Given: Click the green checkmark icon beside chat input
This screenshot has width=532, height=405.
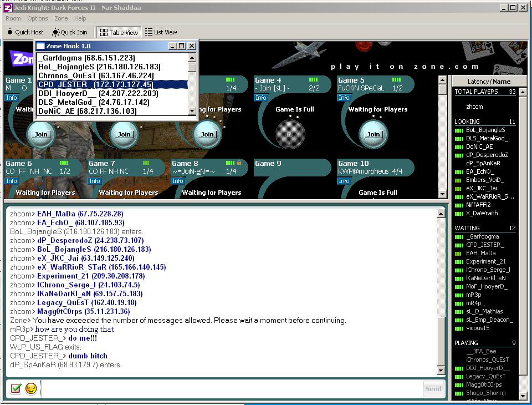Looking at the screenshot, I should tap(16, 388).
